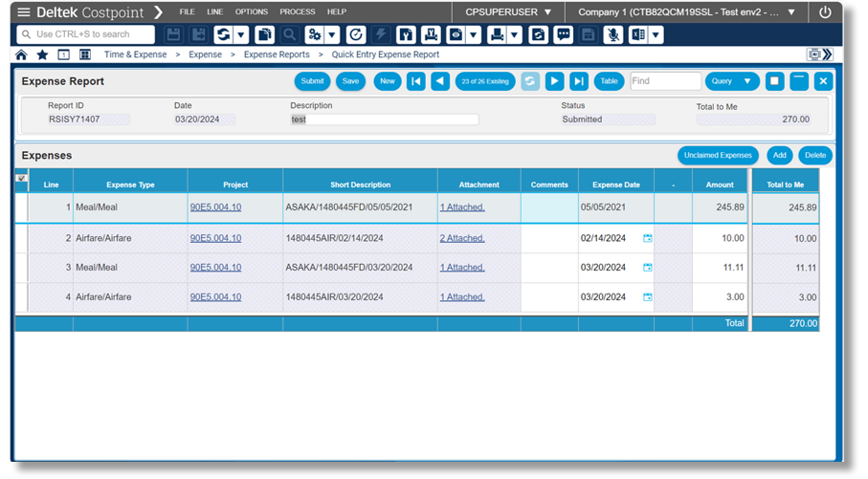Open the OPTIONS menu
This screenshot has height=479, width=868.
point(252,12)
